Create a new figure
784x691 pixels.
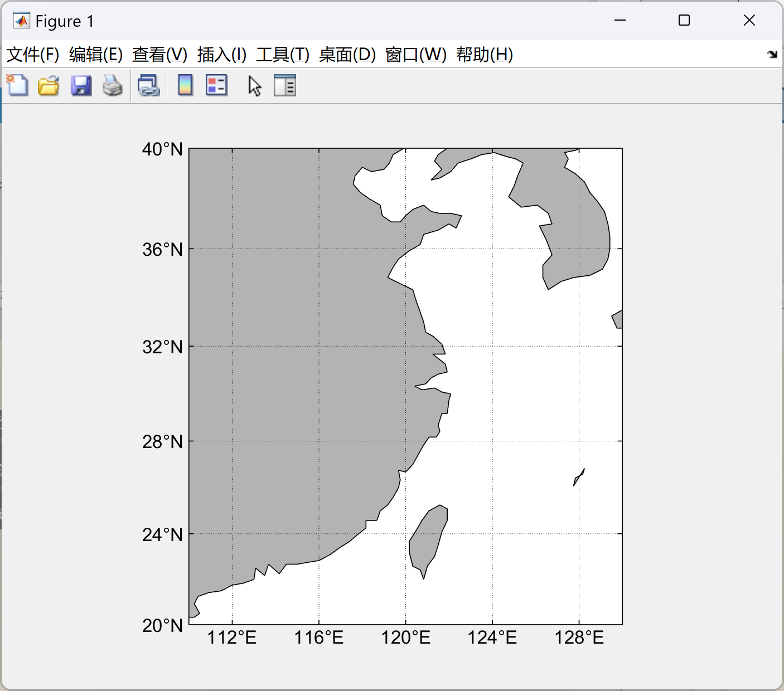point(17,85)
